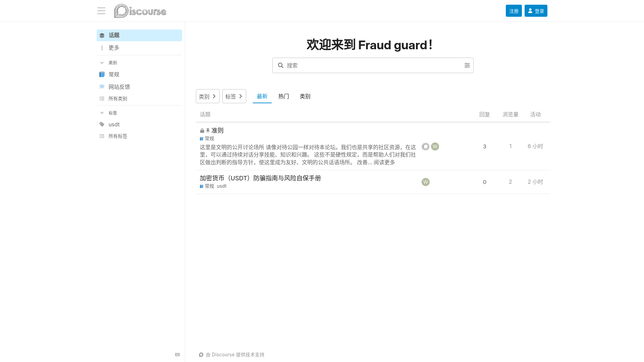Click the 注册 sign up button

coord(514,11)
